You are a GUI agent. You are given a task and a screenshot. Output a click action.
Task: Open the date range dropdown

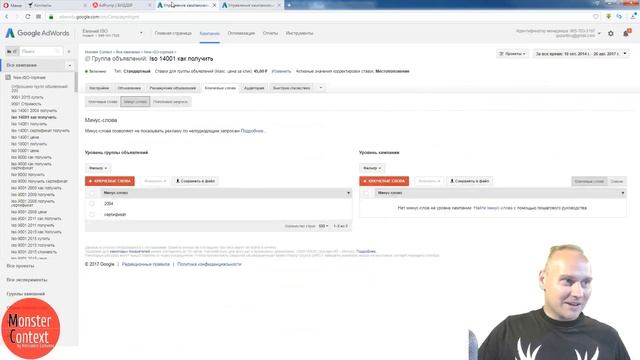click(x=580, y=54)
